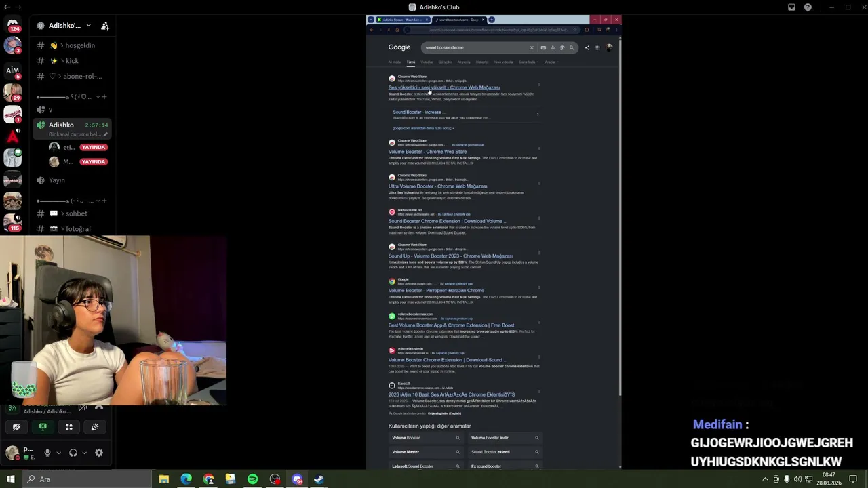Viewport: 868px width, 488px height.
Task: Open the Discord soundboard button
Action: click(95, 427)
